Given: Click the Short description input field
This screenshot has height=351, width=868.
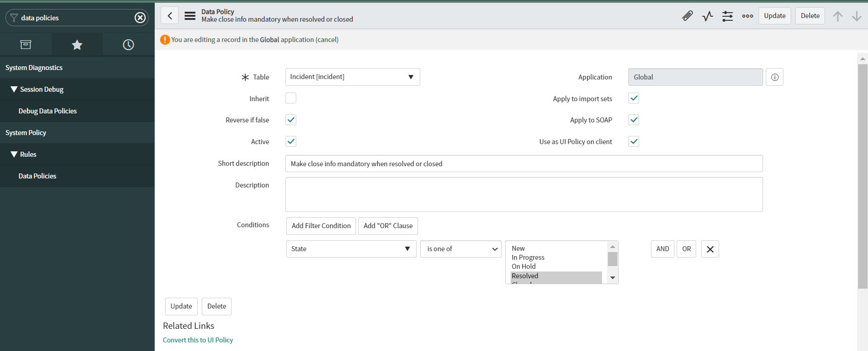Looking at the screenshot, I should point(524,164).
